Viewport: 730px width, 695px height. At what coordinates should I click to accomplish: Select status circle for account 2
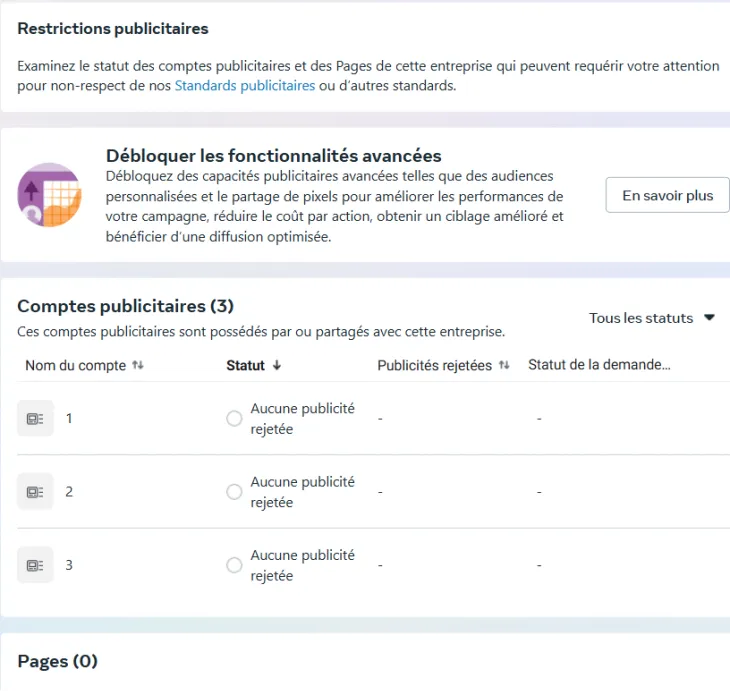click(x=234, y=492)
